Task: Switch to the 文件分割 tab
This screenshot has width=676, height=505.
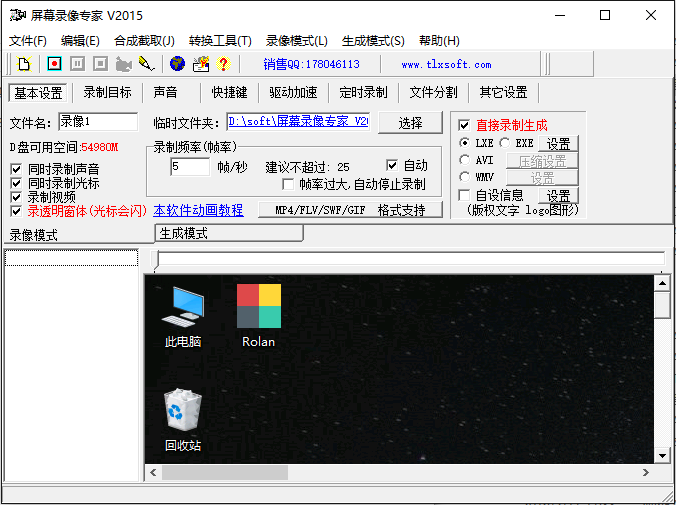Action: click(433, 92)
